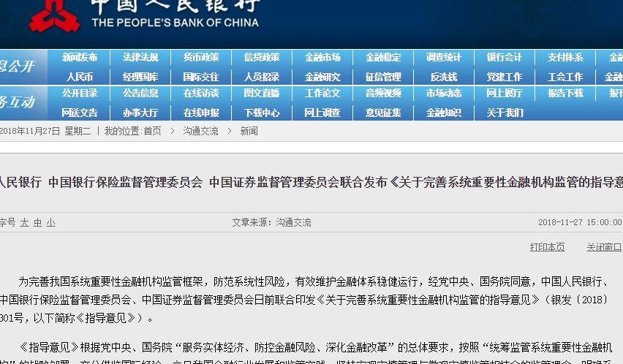Open 银行会计 navigation link
623x364 pixels.
click(x=505, y=57)
